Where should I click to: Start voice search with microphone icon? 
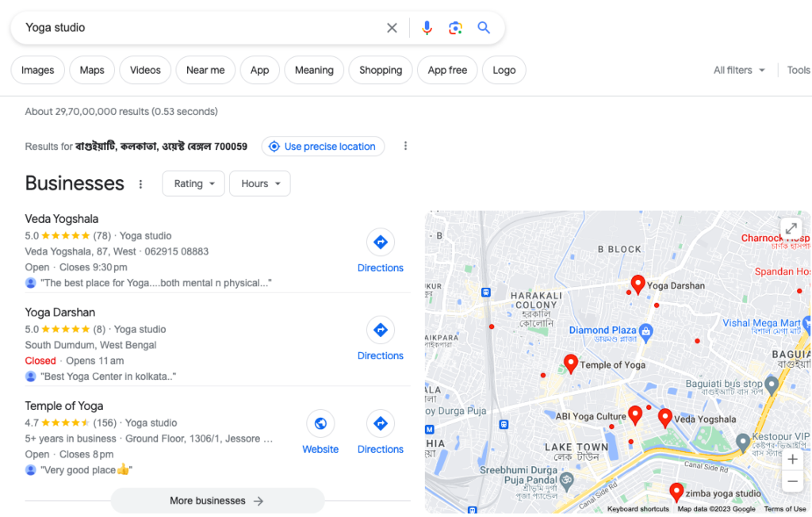point(427,28)
